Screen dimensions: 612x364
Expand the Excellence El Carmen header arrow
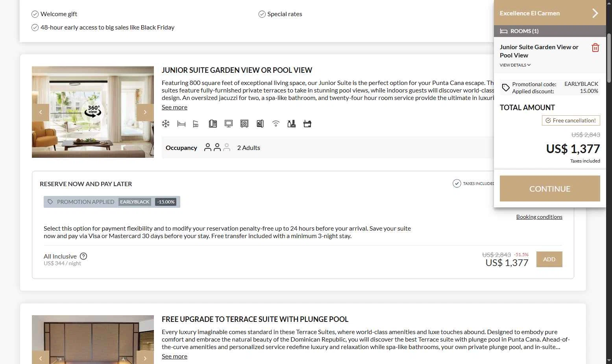595,13
